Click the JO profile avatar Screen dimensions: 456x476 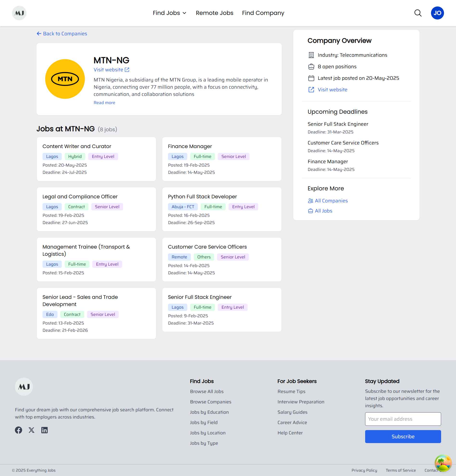[437, 13]
